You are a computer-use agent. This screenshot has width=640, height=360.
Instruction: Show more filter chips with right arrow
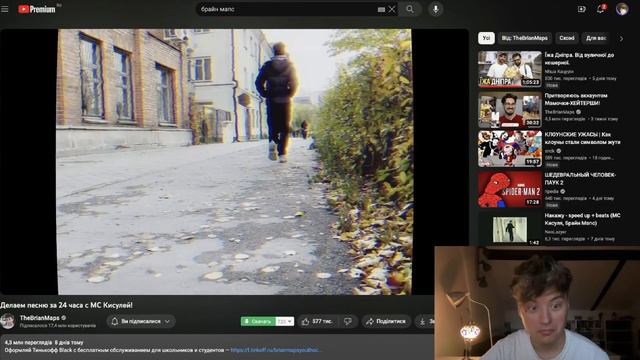point(621,39)
